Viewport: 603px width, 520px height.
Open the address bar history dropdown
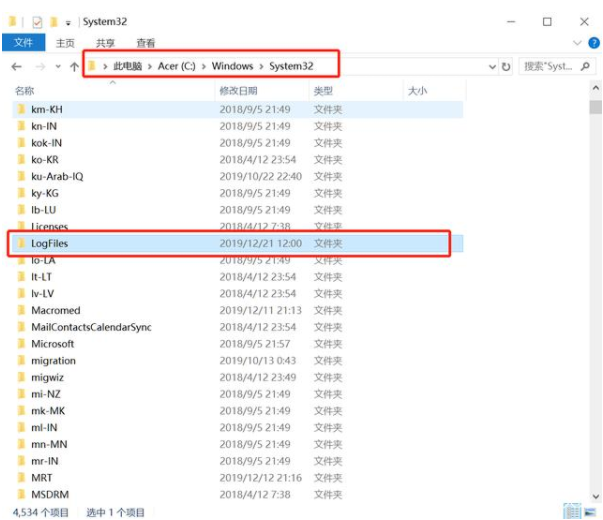tap(491, 66)
